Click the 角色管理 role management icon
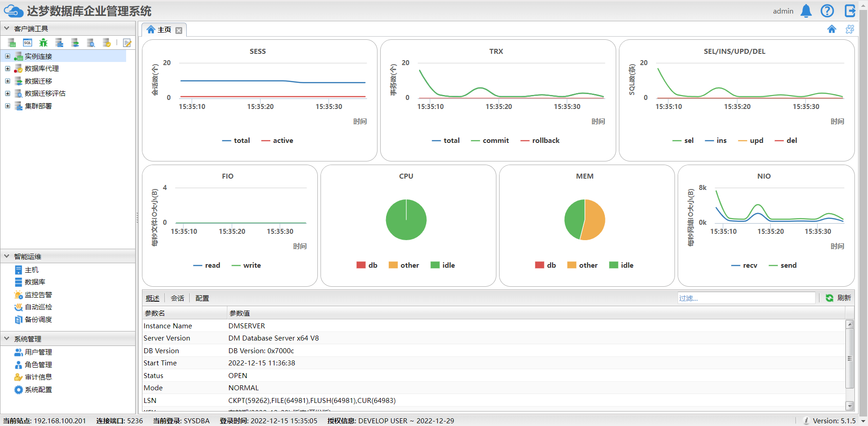The height and width of the screenshot is (426, 868). [19, 365]
